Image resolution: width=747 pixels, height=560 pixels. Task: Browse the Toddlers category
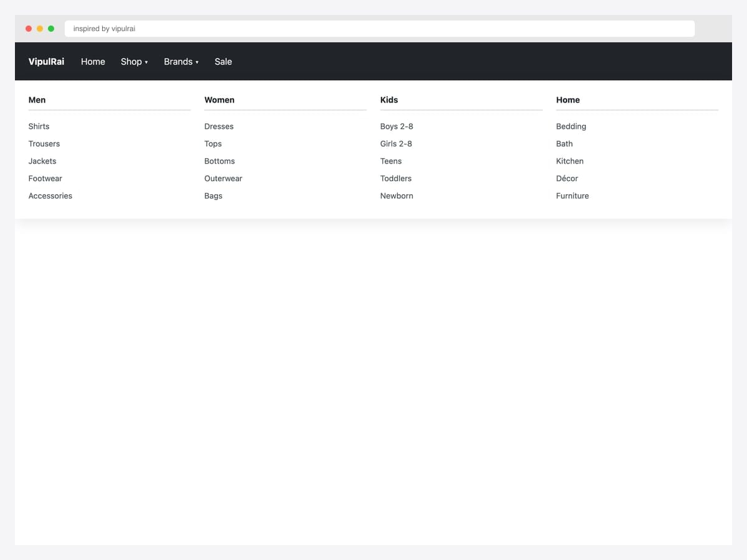(396, 179)
